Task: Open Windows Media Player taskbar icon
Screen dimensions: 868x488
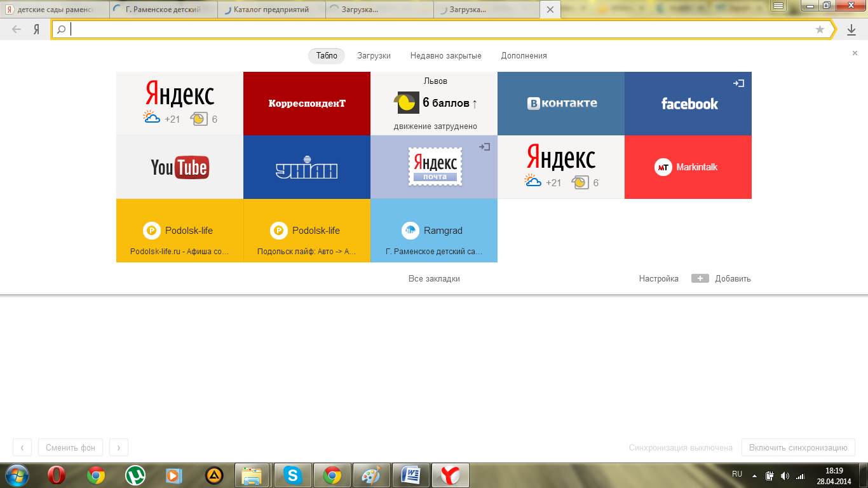Action: pos(174,475)
